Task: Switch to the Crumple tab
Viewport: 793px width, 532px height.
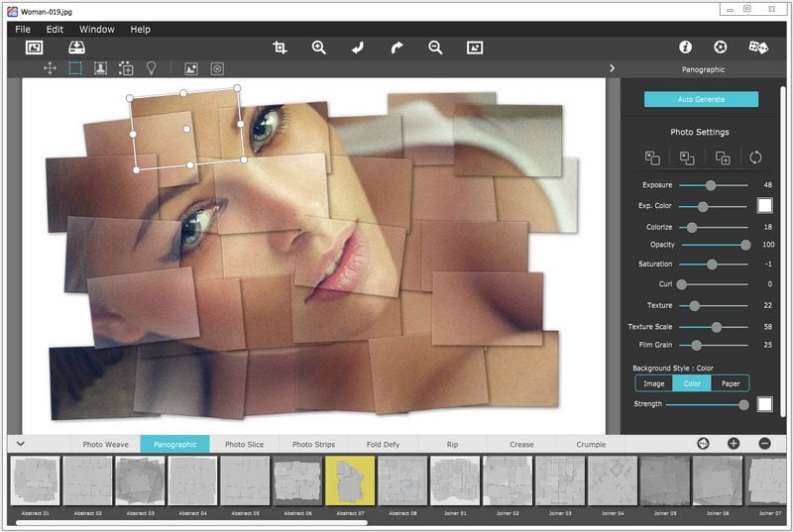Action: click(x=591, y=444)
